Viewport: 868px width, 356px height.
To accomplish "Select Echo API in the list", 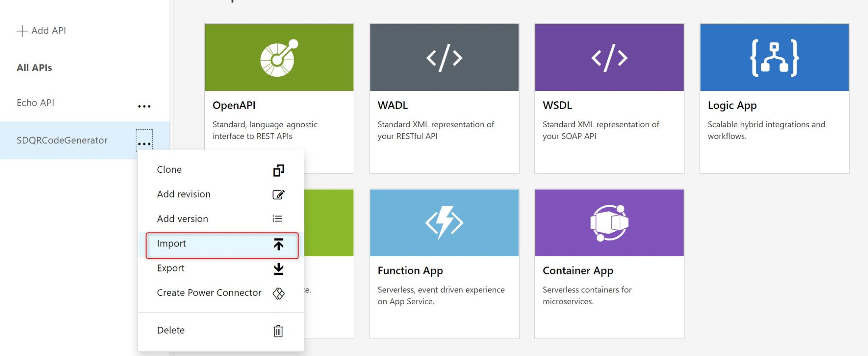I will coord(36,103).
